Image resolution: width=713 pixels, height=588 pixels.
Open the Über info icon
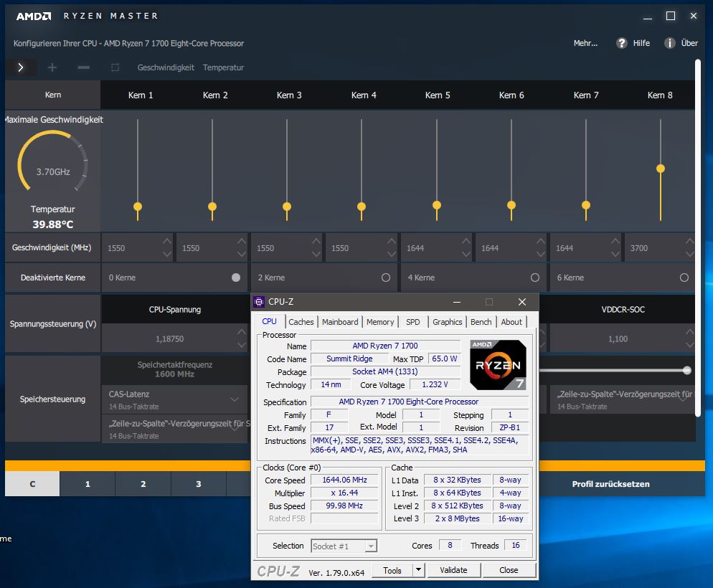[669, 43]
